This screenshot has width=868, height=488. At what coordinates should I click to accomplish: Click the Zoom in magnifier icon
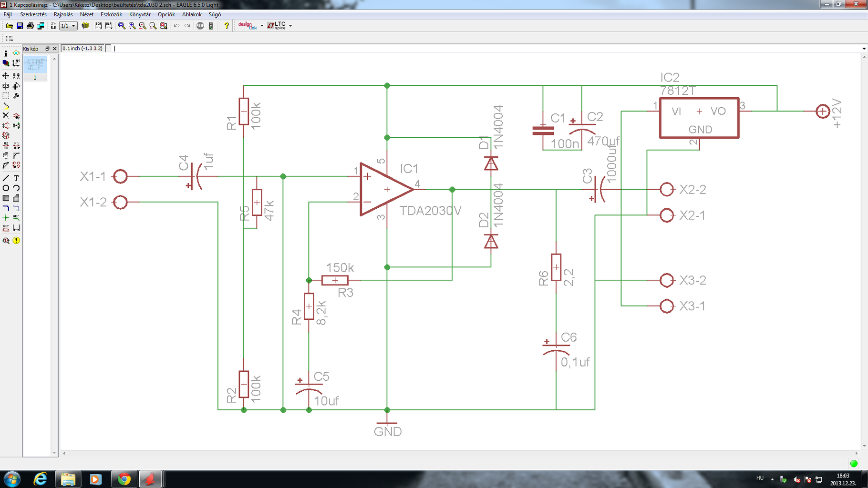click(x=132, y=26)
